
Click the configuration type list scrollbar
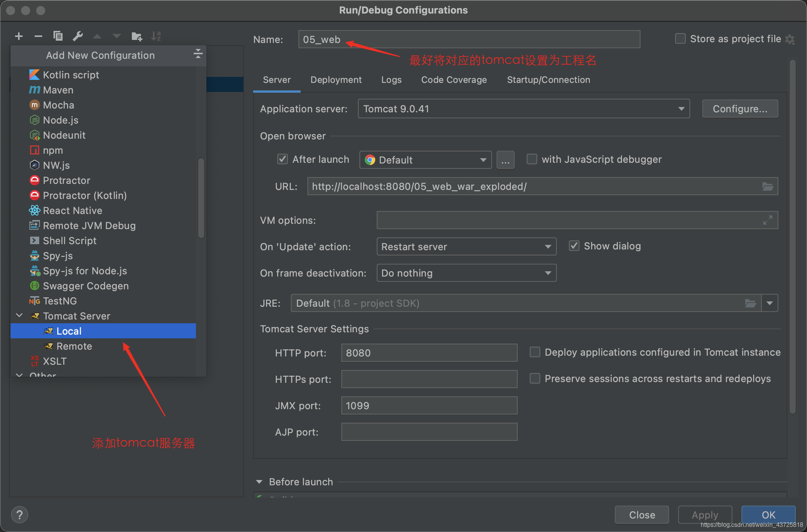pos(201,198)
